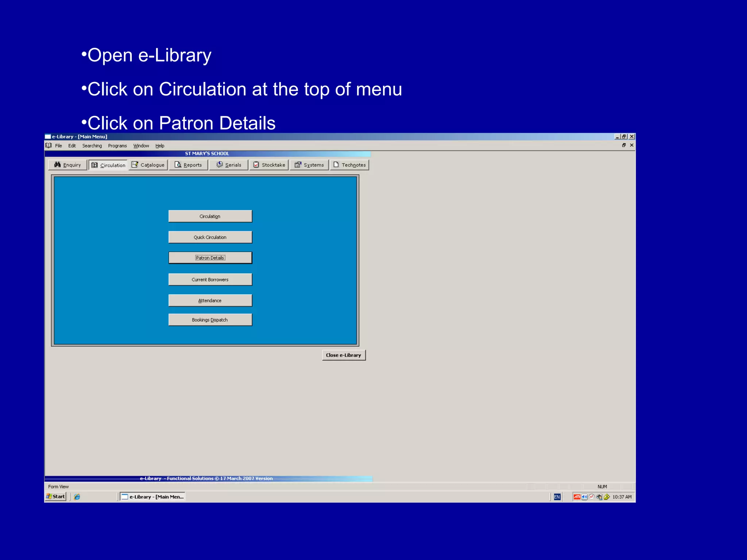Click the Windows Start button

[x=56, y=496]
